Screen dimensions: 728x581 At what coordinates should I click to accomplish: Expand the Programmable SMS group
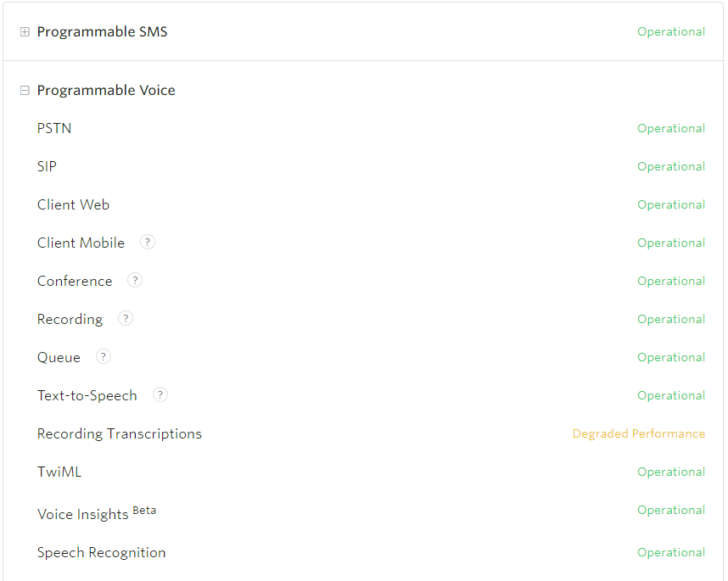[x=25, y=32]
